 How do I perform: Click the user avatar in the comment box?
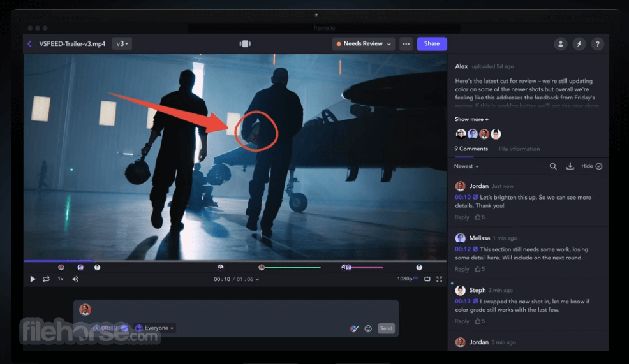pyautogui.click(x=85, y=309)
